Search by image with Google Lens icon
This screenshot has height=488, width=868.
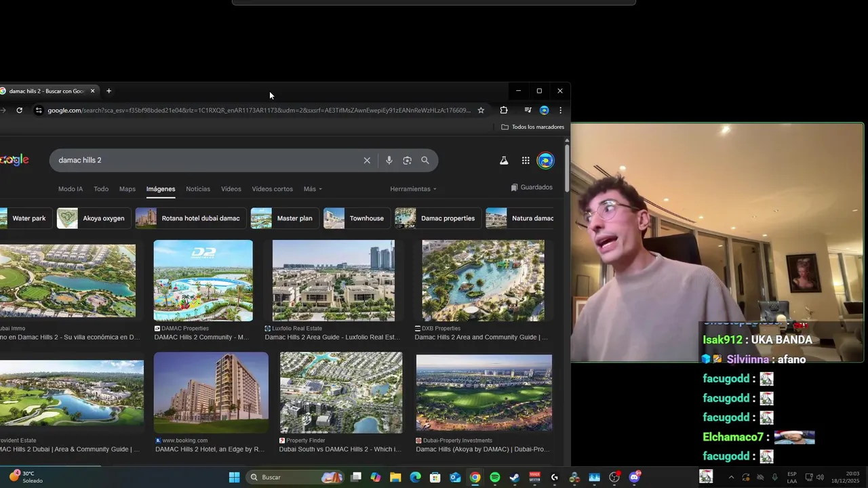pos(407,161)
